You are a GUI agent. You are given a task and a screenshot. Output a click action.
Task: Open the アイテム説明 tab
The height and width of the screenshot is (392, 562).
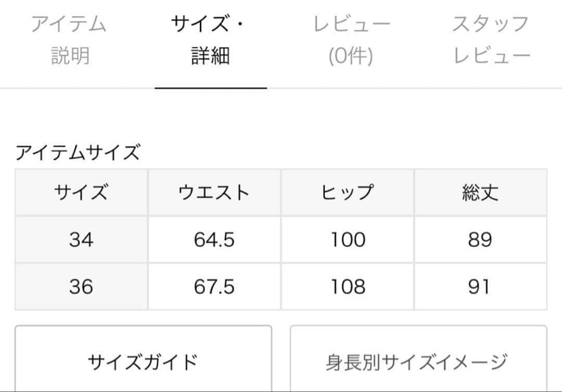(69, 40)
